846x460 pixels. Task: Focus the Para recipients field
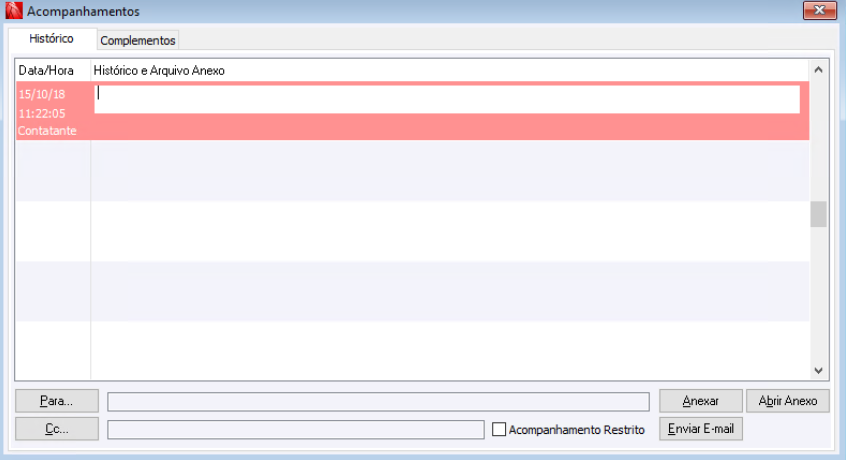pos(378,402)
